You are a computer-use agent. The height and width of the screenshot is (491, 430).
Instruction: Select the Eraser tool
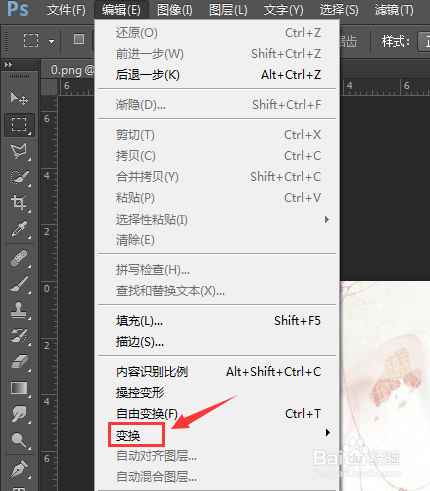point(19,362)
